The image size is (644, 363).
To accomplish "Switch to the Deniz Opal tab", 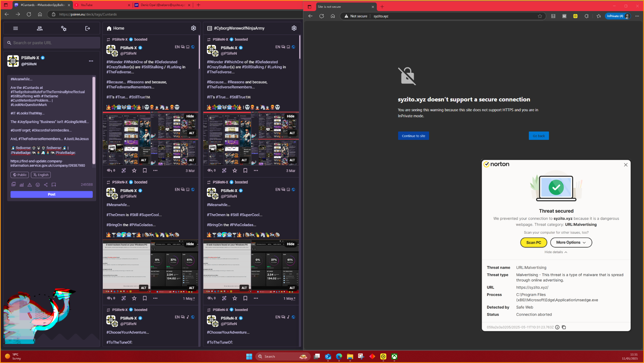I will [162, 5].
